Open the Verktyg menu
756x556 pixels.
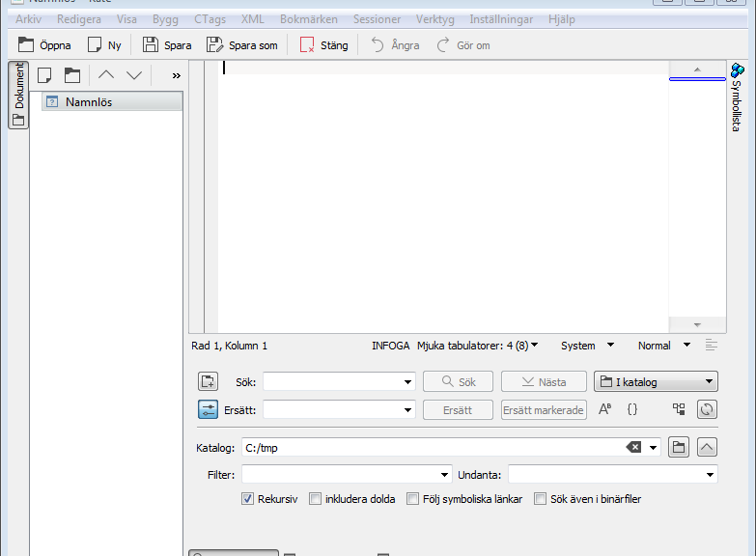click(x=434, y=19)
